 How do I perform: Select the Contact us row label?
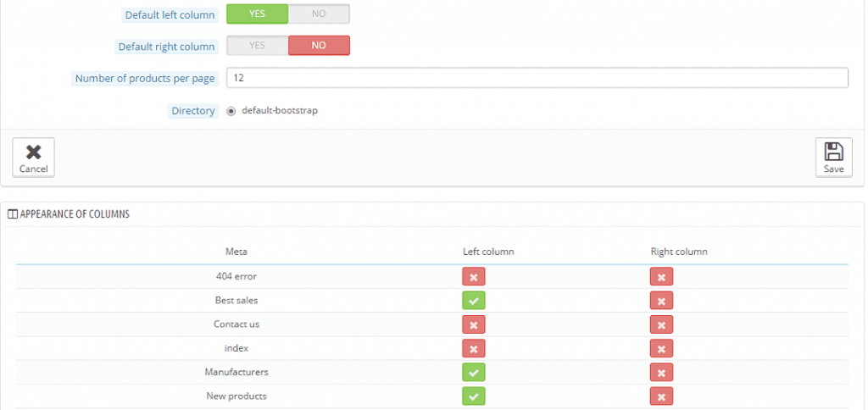236,324
